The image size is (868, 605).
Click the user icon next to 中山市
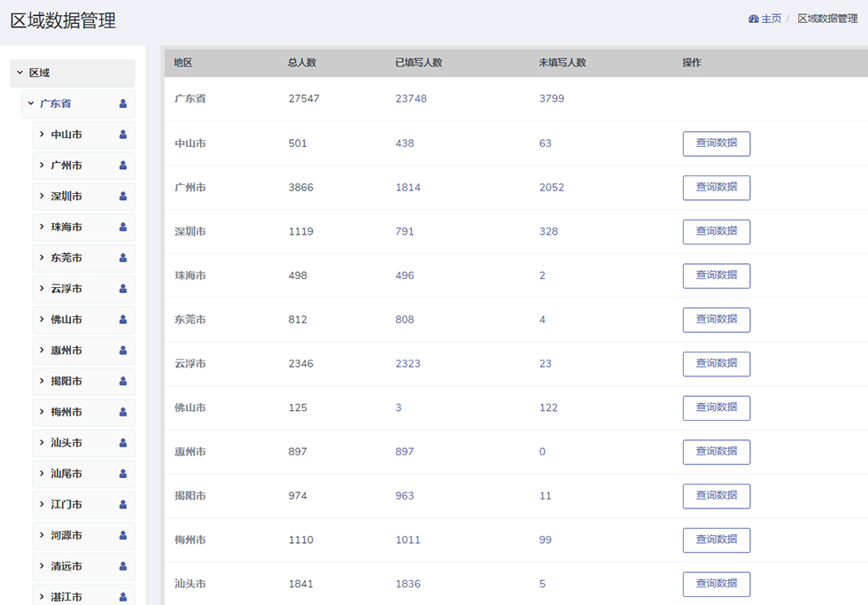123,135
